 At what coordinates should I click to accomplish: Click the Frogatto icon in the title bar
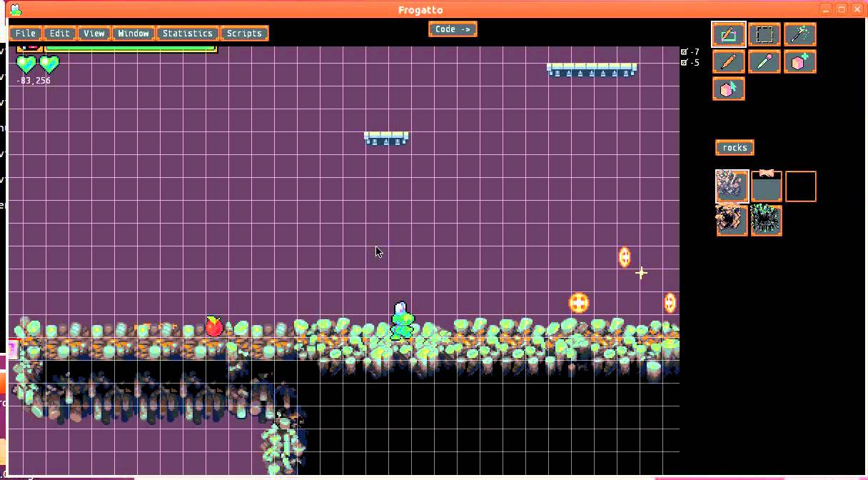(x=15, y=9)
